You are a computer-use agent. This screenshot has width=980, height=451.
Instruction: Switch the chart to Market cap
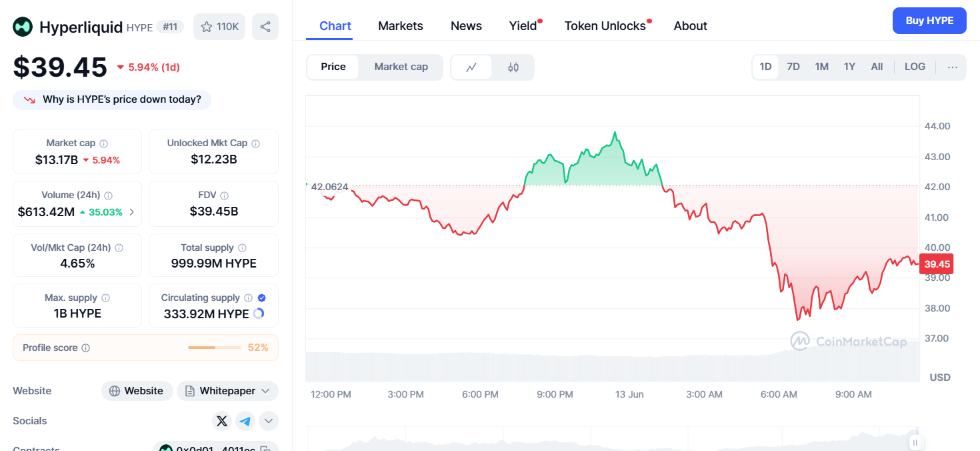(x=401, y=67)
